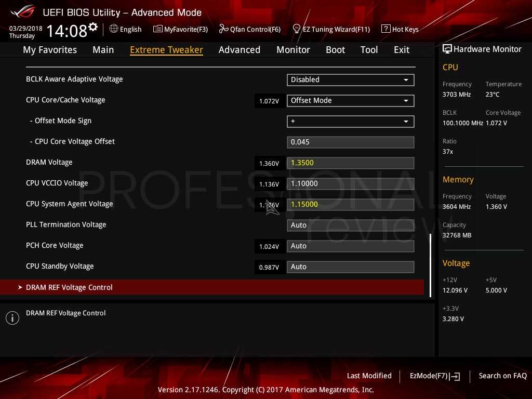Go to the Boot tab
532x399 pixels.
click(335, 50)
